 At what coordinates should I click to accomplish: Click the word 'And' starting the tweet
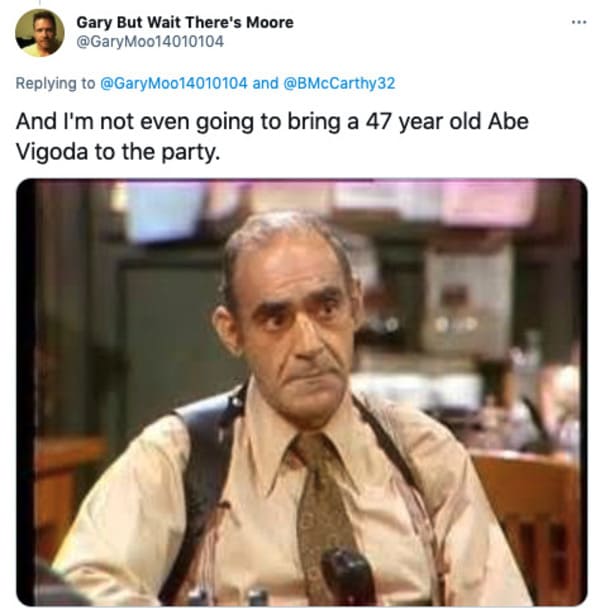pos(36,121)
